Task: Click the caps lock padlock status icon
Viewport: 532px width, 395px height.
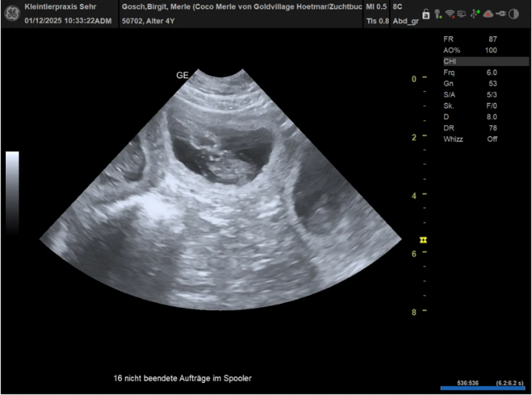Action: pos(426,14)
